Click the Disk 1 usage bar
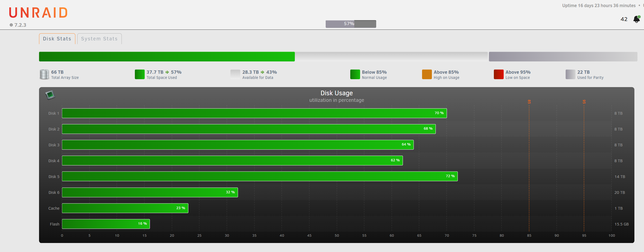 tap(254, 113)
